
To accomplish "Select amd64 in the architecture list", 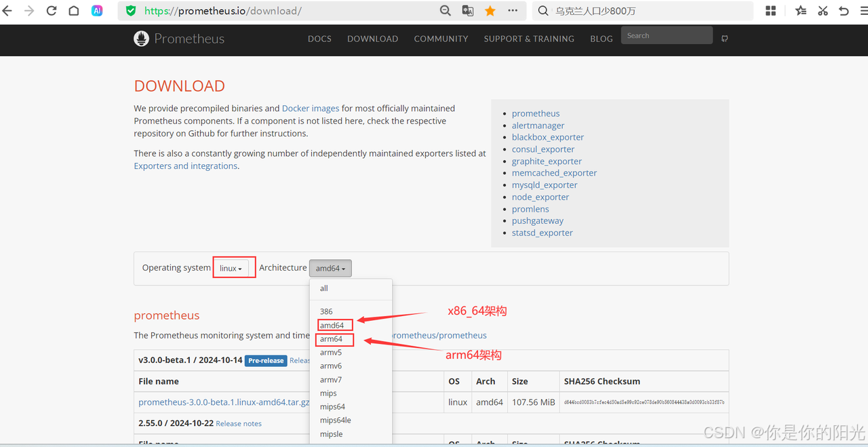I will (x=351, y=326).
